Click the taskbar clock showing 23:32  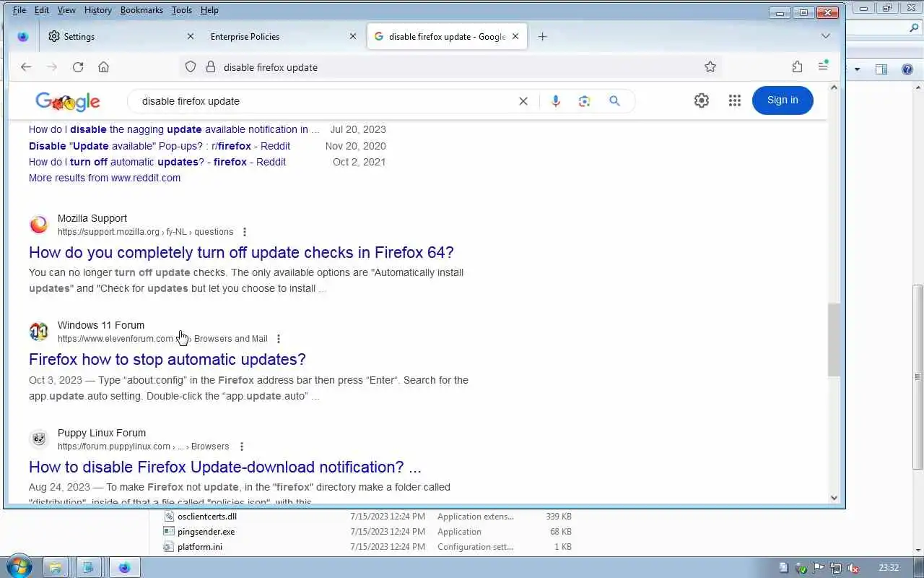coord(889,568)
